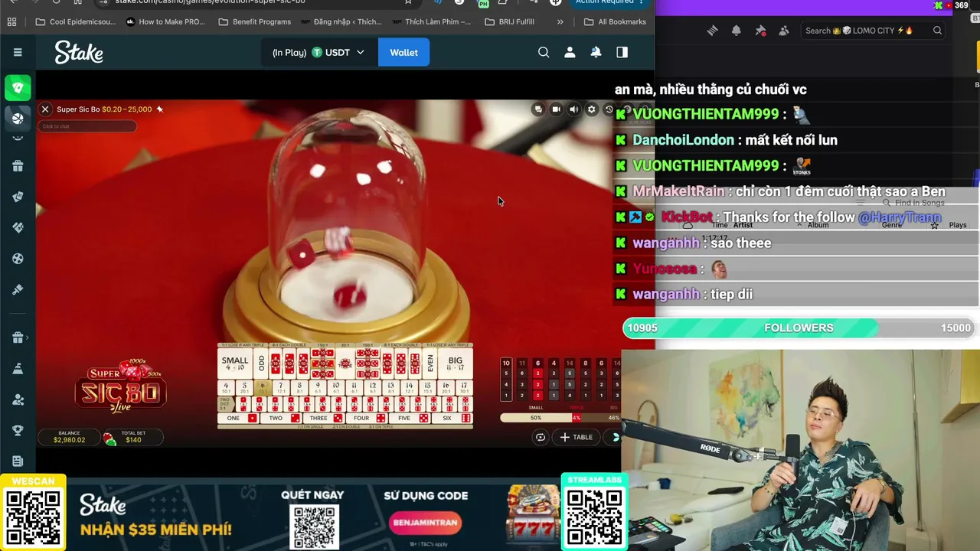Bet on single number ONE
Screen dimensions: 980x551
[x=239, y=419]
